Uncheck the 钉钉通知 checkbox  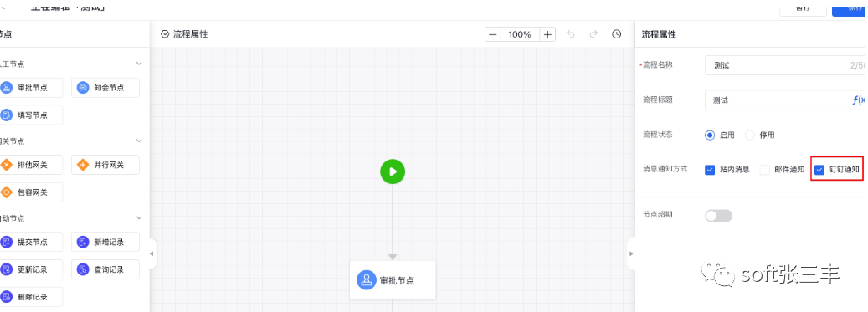pyautogui.click(x=819, y=170)
